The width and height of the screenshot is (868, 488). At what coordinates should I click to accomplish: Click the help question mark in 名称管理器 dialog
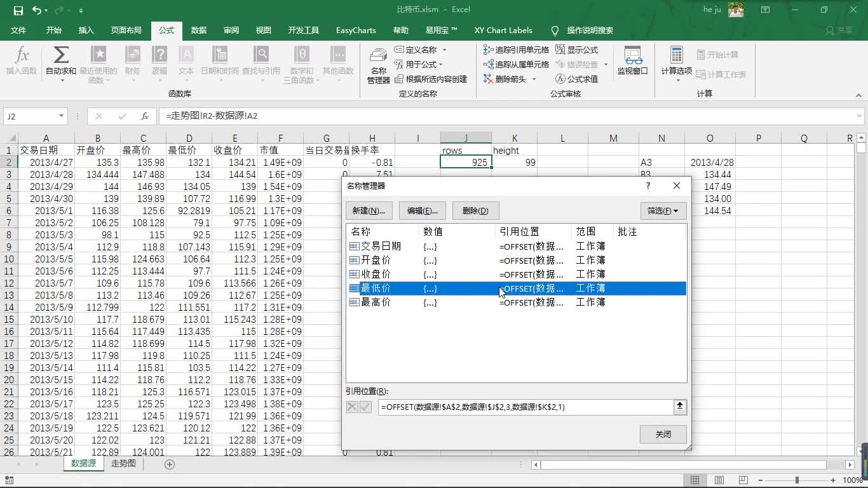(648, 186)
